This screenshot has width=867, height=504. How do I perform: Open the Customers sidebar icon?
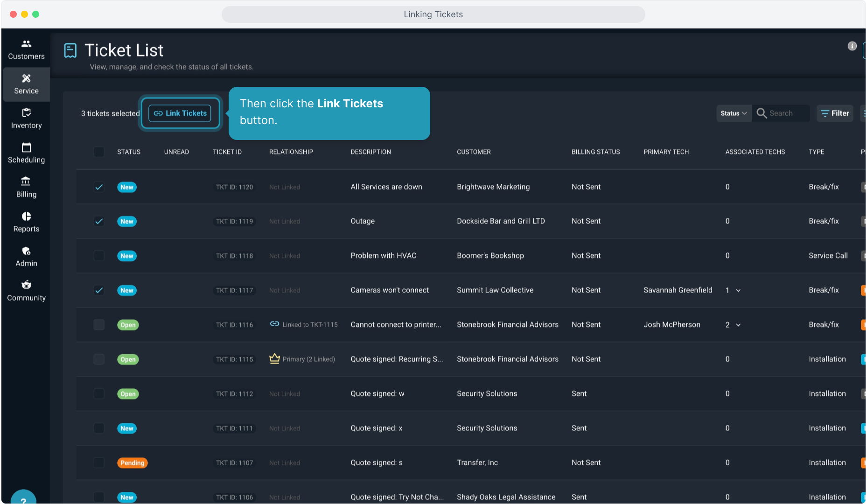point(26,44)
